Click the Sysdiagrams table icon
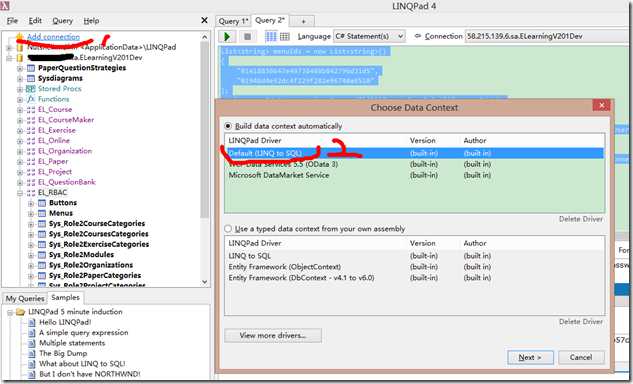 31,78
